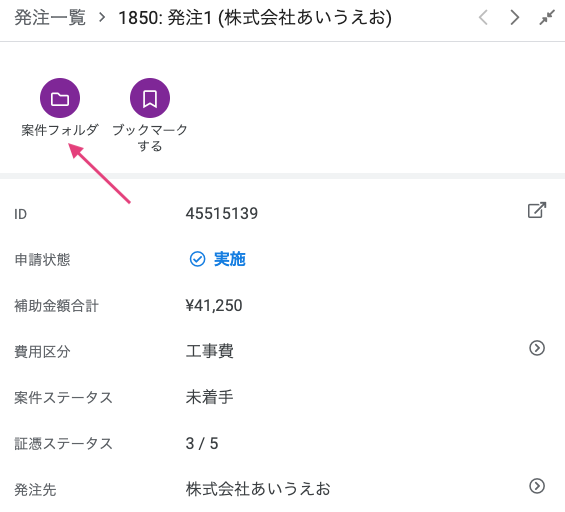Click the 発注先 value 株式会社あいうえお

point(258,489)
